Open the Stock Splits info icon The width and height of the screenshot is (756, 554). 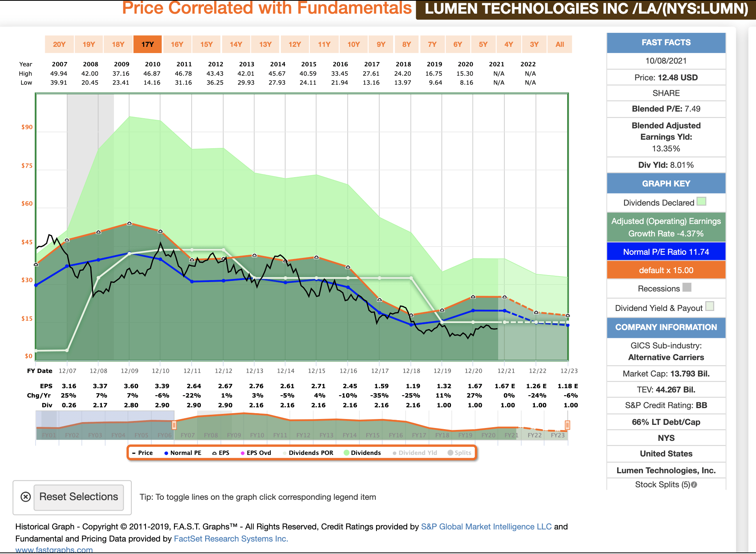[694, 485]
